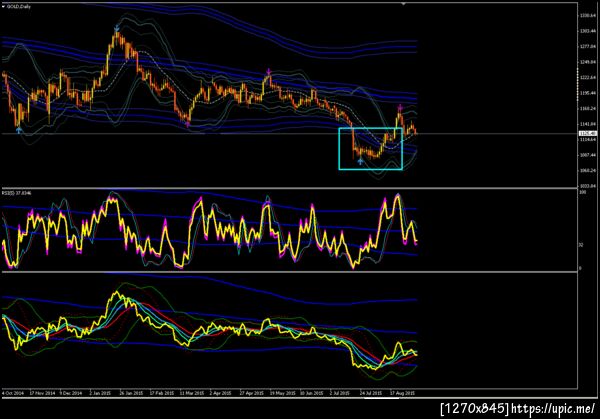Screen dimensions: 600x419
Task: Click the 1060.24 price scale label
Action: pyautogui.click(x=587, y=171)
